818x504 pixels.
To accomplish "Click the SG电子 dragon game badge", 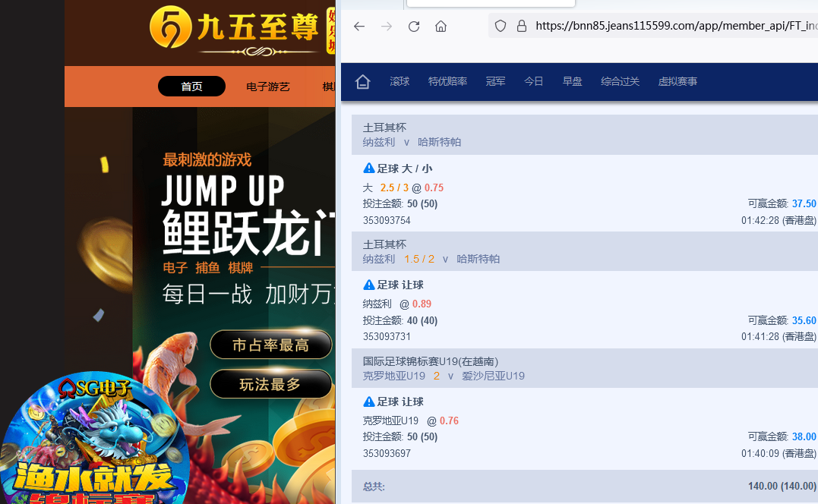I will tap(95, 439).
